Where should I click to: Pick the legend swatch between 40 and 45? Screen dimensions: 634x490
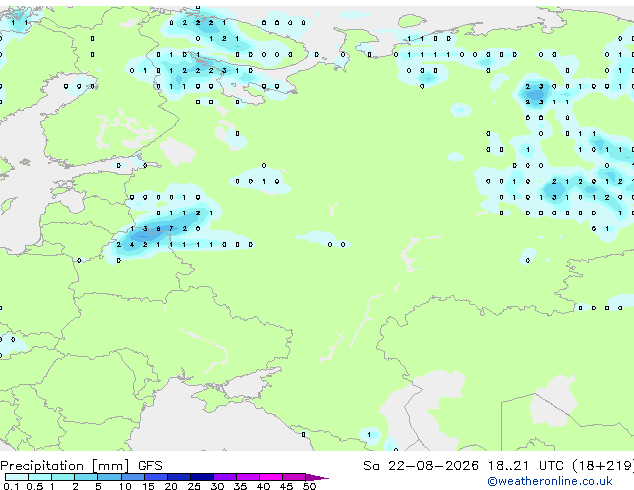pyautogui.click(x=271, y=477)
